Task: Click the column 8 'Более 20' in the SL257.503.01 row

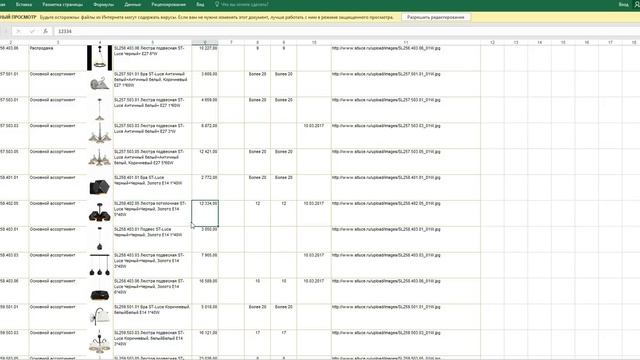Action: tap(257, 100)
